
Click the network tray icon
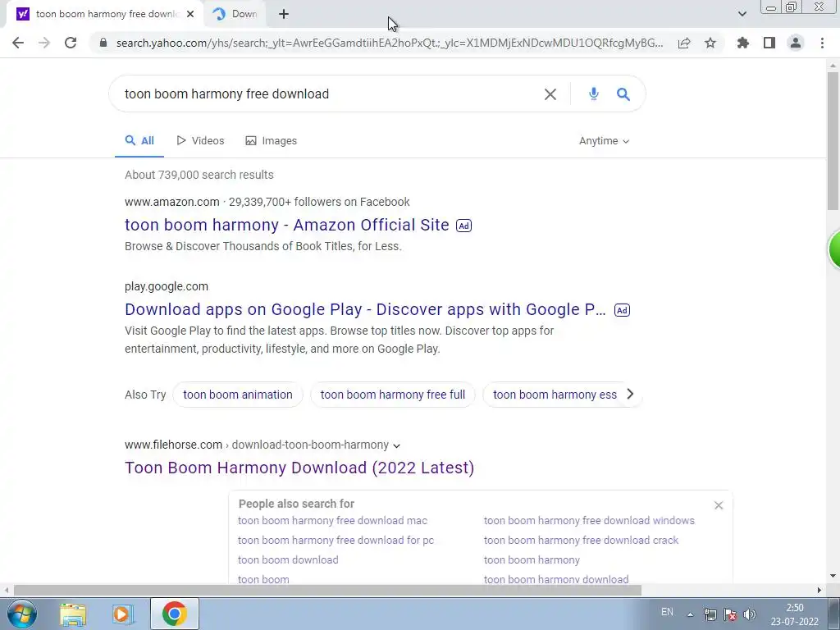coord(710,614)
